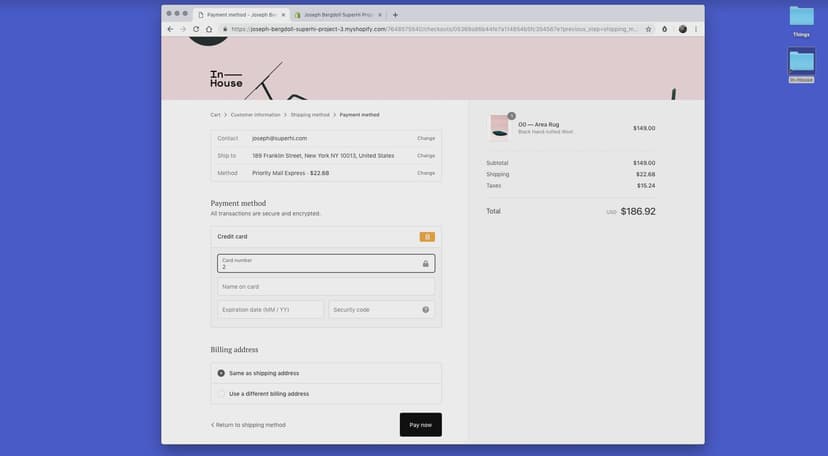
Task: Go to Customer information breadcrumb
Action: pyautogui.click(x=255, y=115)
